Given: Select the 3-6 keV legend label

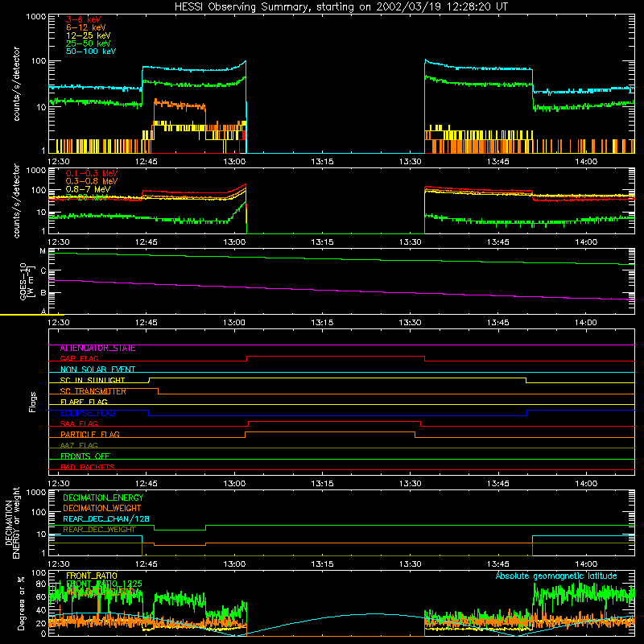Looking at the screenshot, I should click(x=84, y=19).
